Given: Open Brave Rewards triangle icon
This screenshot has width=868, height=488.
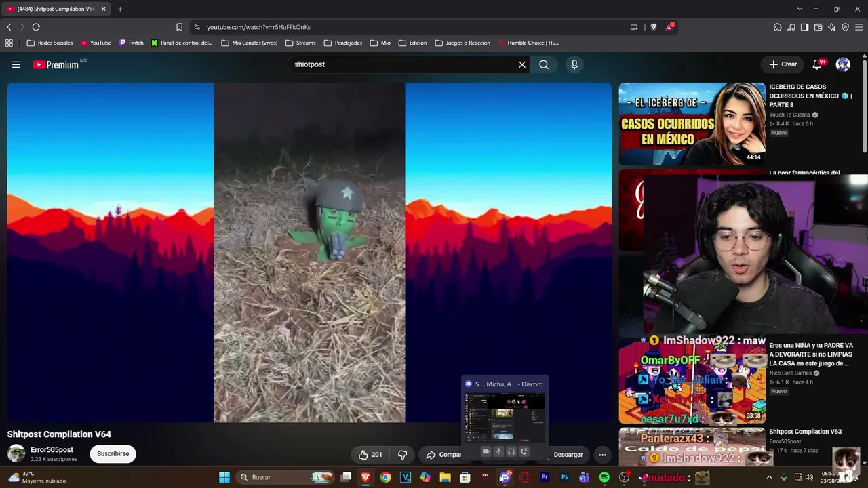Looking at the screenshot, I should (670, 27).
